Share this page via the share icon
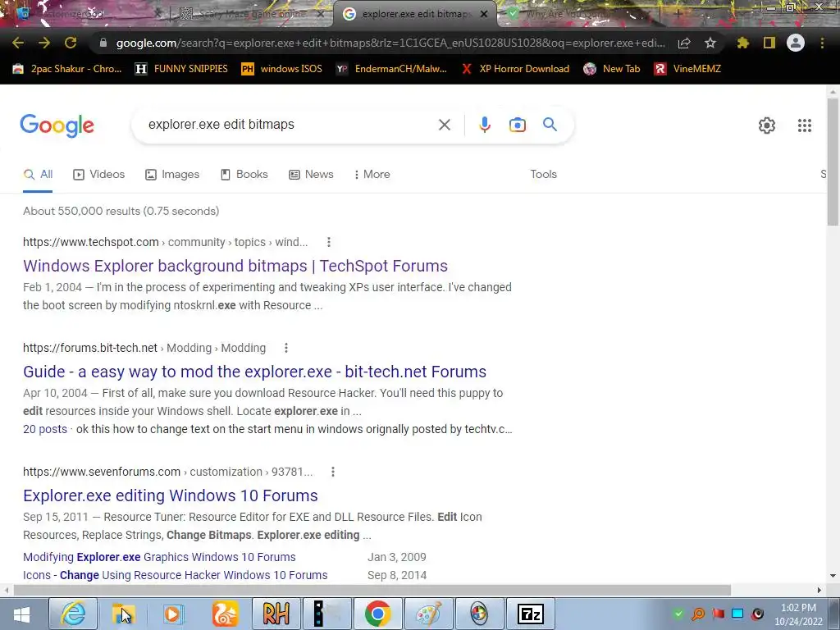The height and width of the screenshot is (630, 840). 684,43
